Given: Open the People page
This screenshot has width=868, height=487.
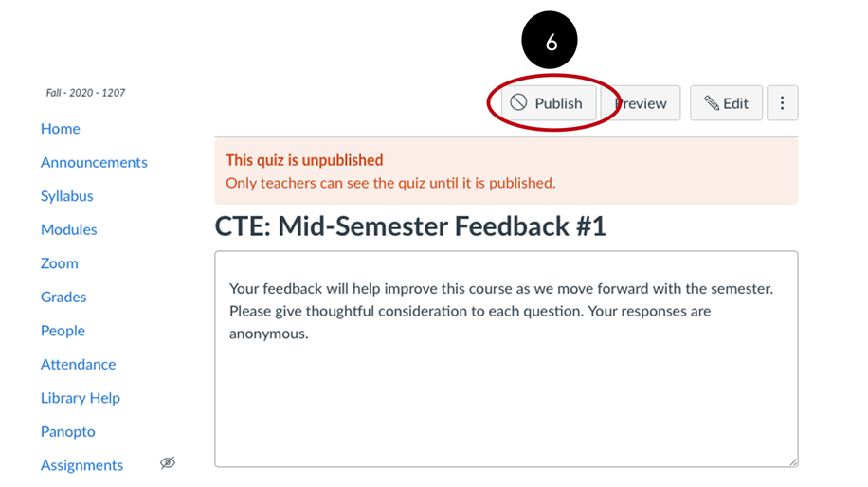Looking at the screenshot, I should click(63, 331).
